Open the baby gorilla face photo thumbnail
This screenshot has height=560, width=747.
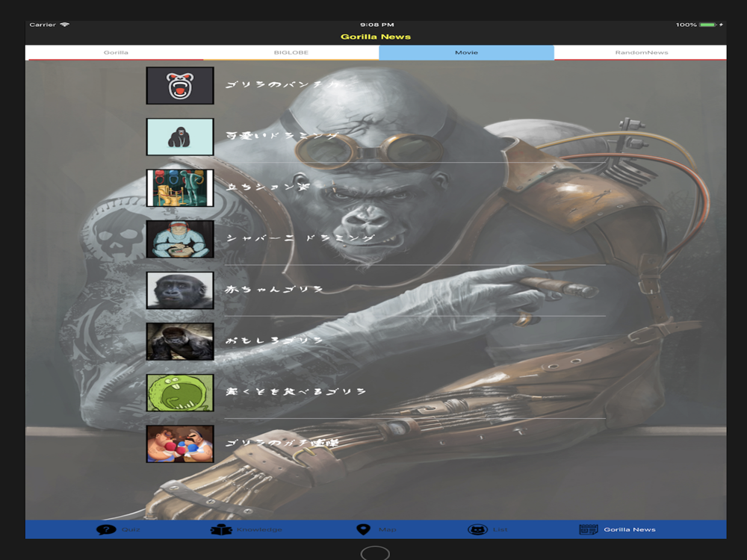[180, 290]
